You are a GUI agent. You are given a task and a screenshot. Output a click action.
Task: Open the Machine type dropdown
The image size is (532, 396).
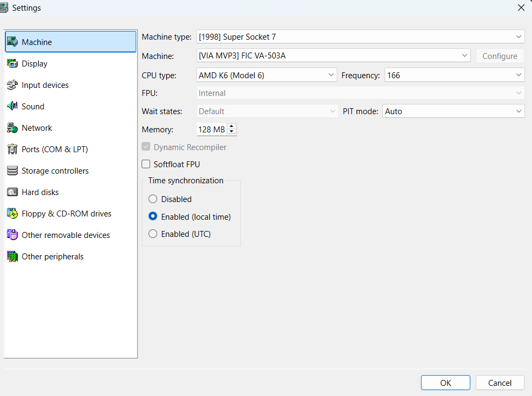[x=360, y=37]
